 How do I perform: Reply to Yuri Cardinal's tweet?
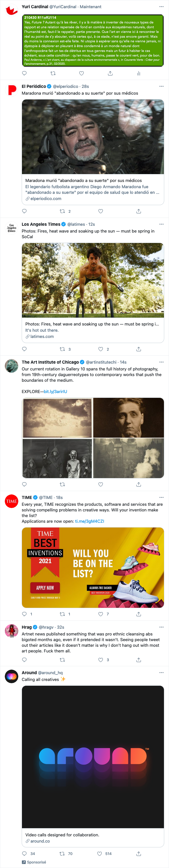pos(24,73)
